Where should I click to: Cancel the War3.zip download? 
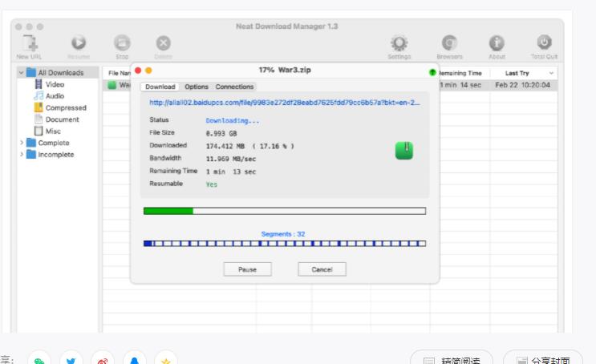coord(322,269)
